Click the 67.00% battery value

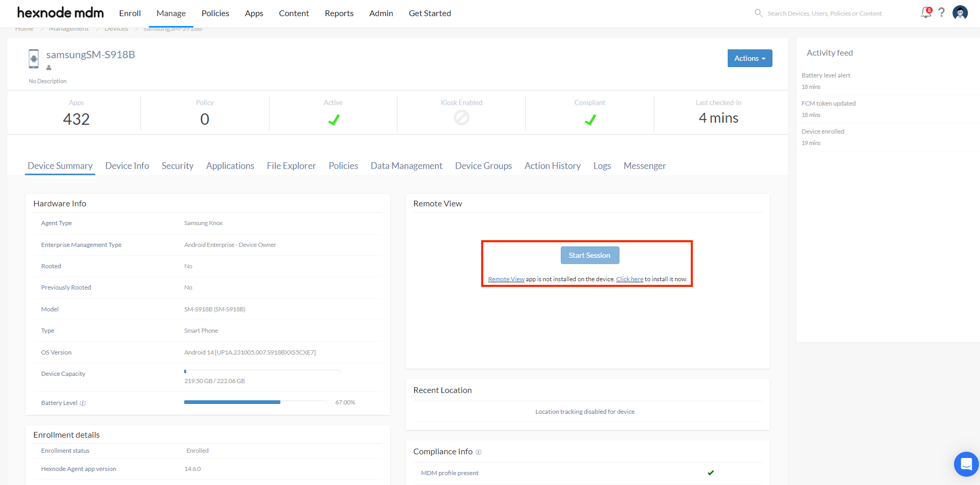[345, 402]
